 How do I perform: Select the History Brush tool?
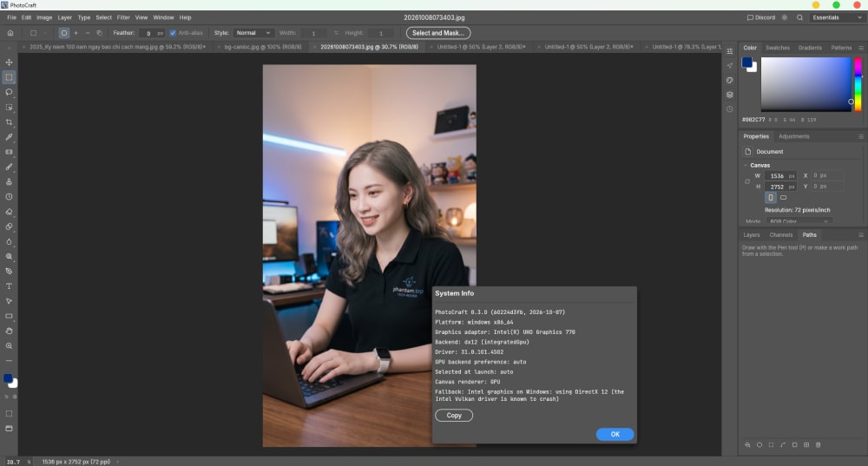9,196
